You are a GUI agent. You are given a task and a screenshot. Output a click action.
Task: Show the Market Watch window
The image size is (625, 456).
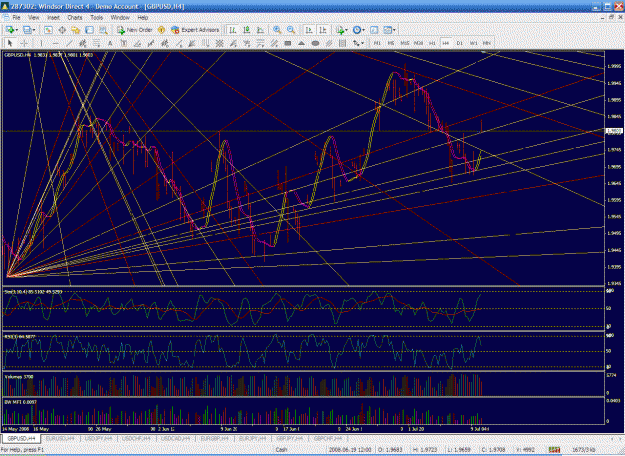point(48,30)
